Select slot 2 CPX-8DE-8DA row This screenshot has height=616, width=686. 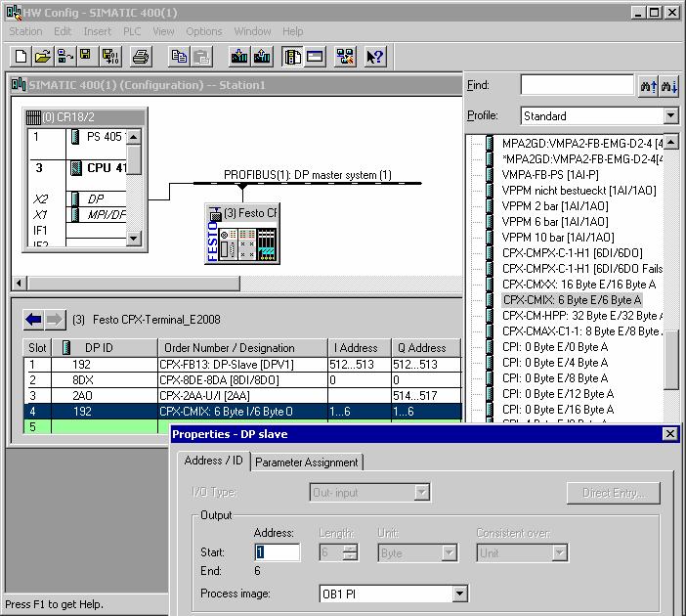[x=242, y=380]
